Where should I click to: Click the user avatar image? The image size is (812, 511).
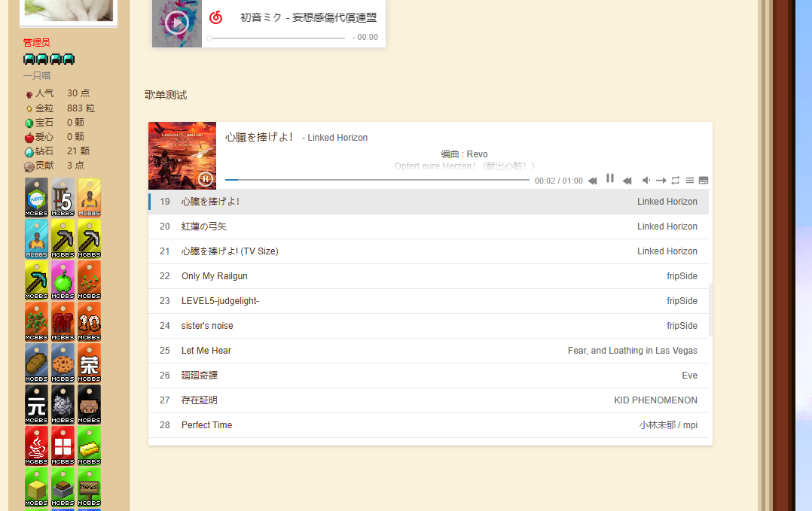[69, 11]
